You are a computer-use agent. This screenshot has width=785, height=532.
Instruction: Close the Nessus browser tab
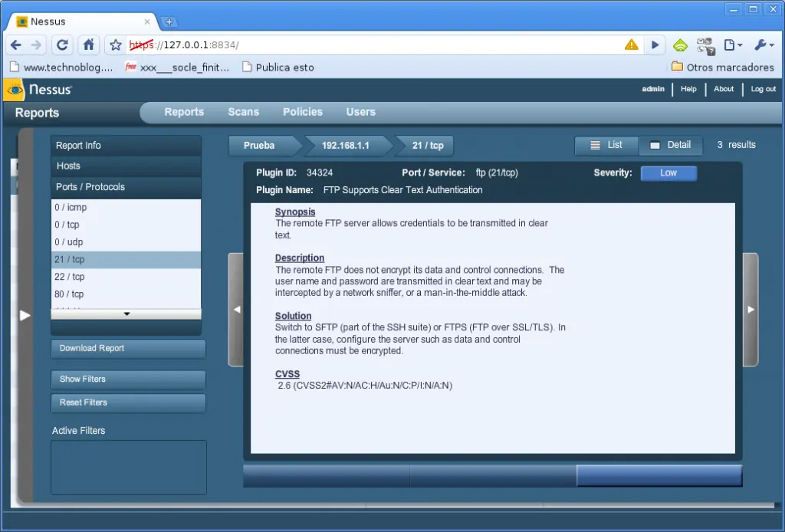[x=146, y=21]
